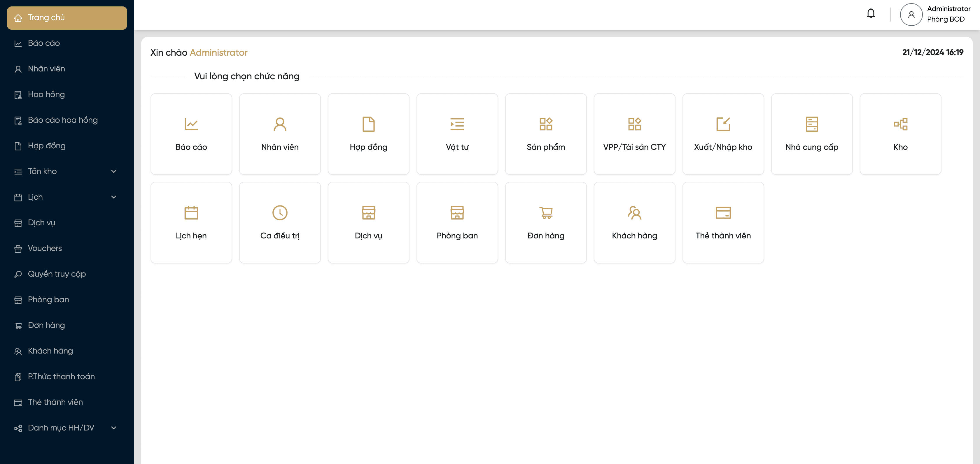The image size is (980, 464).
Task: Click the sidebar Báo cáo hoa hồng icon
Action: pos(18,120)
